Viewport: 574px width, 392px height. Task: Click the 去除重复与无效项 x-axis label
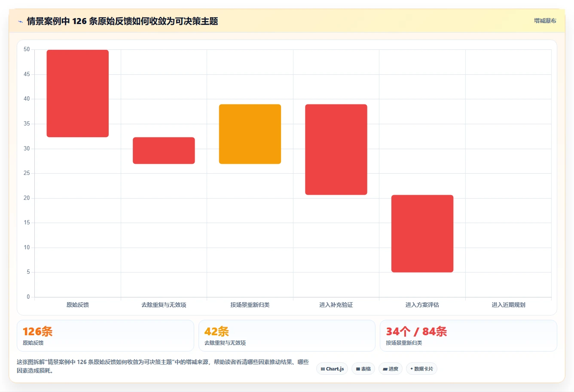pos(164,305)
